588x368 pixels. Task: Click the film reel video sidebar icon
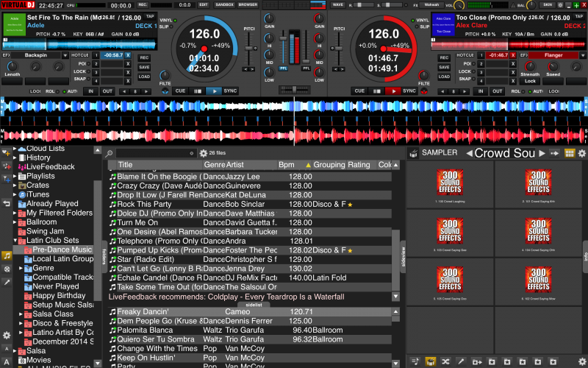(7, 269)
